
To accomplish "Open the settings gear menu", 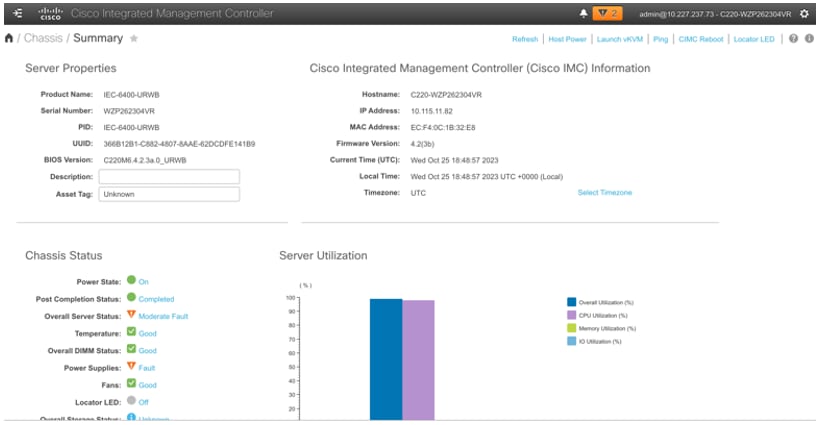I will point(804,14).
